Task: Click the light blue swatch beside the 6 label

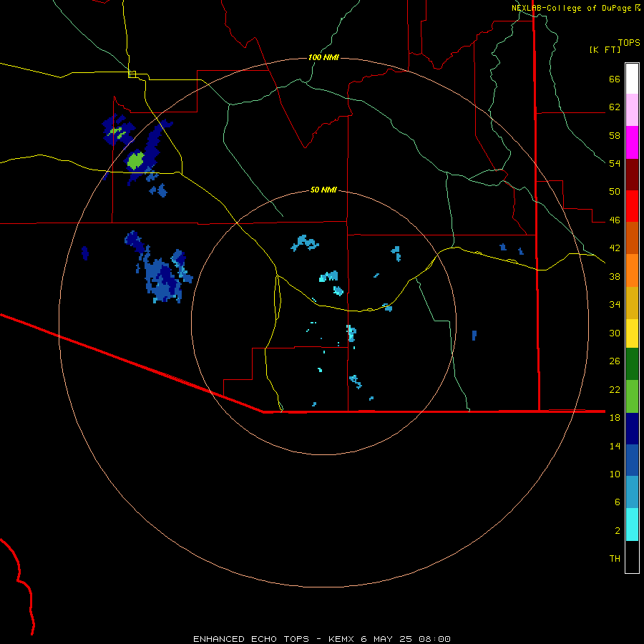Action: (x=632, y=492)
